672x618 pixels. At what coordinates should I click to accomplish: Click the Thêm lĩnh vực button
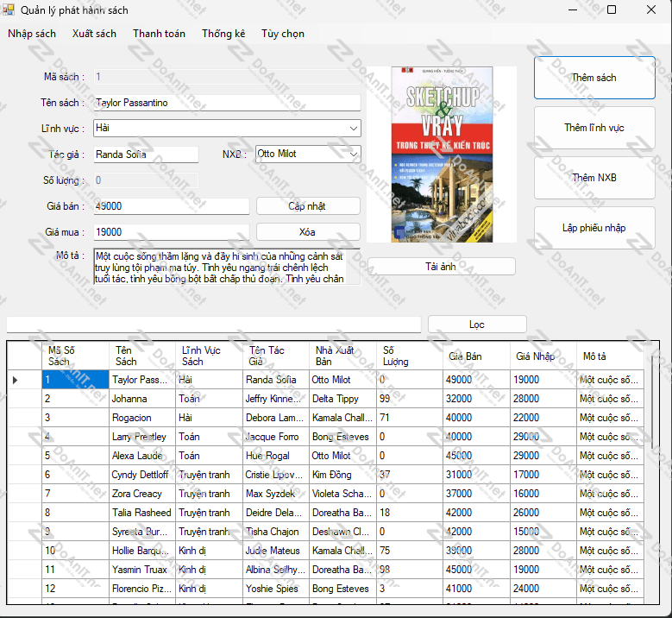click(x=594, y=128)
